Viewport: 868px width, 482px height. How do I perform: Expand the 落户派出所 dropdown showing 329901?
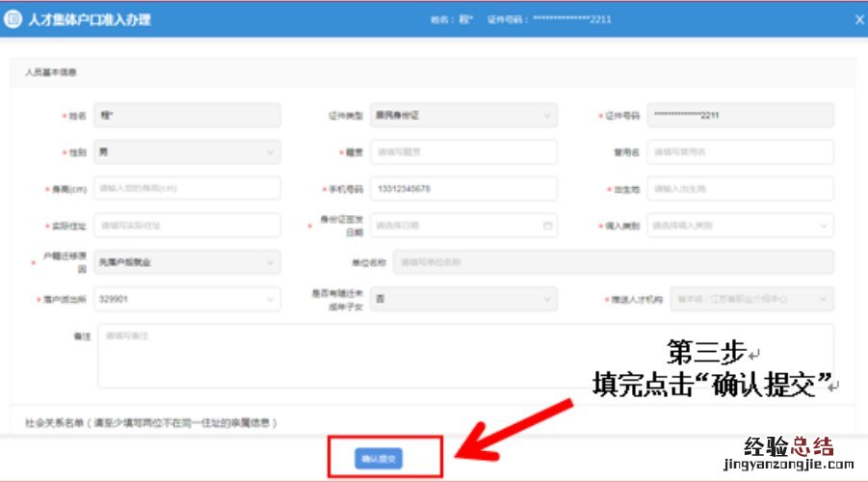point(269,300)
